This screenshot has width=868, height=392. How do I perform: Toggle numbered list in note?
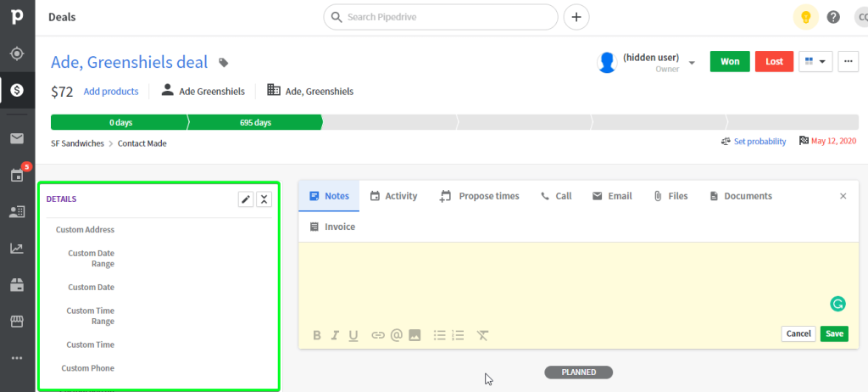pos(457,335)
